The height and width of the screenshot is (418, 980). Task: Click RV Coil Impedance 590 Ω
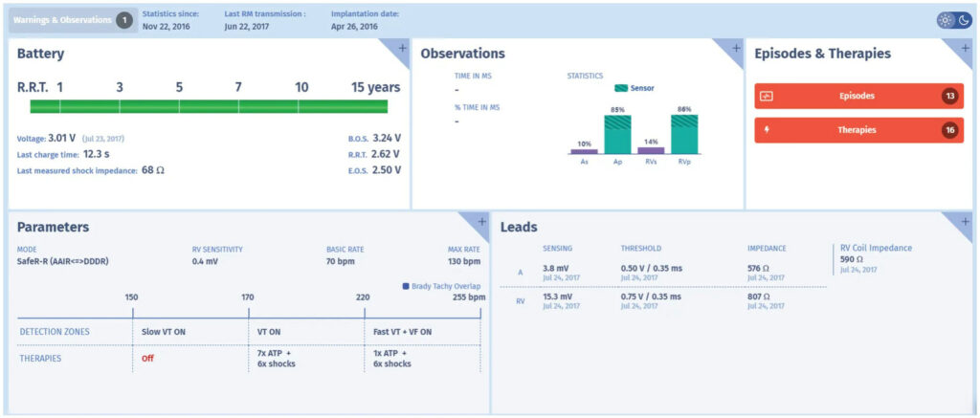pyautogui.click(x=852, y=258)
